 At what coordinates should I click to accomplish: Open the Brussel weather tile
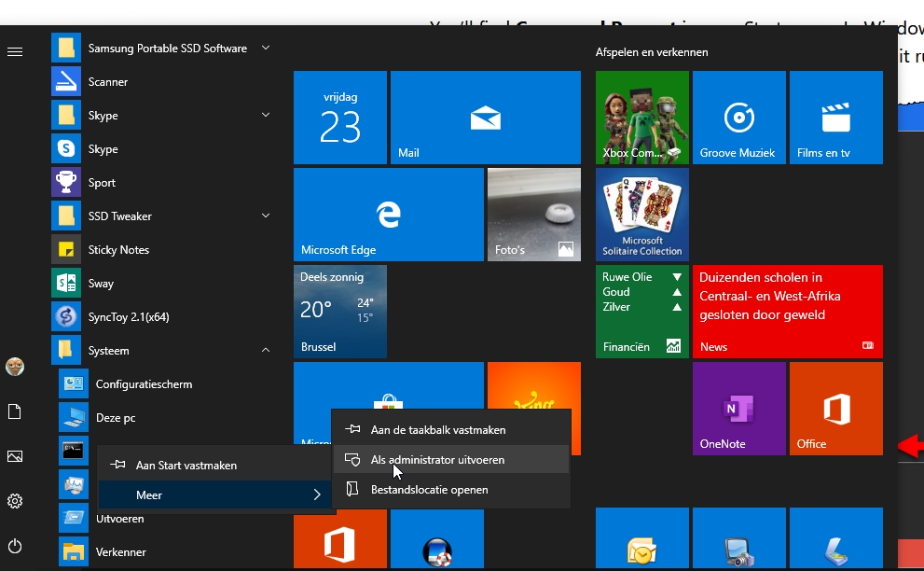tap(339, 312)
